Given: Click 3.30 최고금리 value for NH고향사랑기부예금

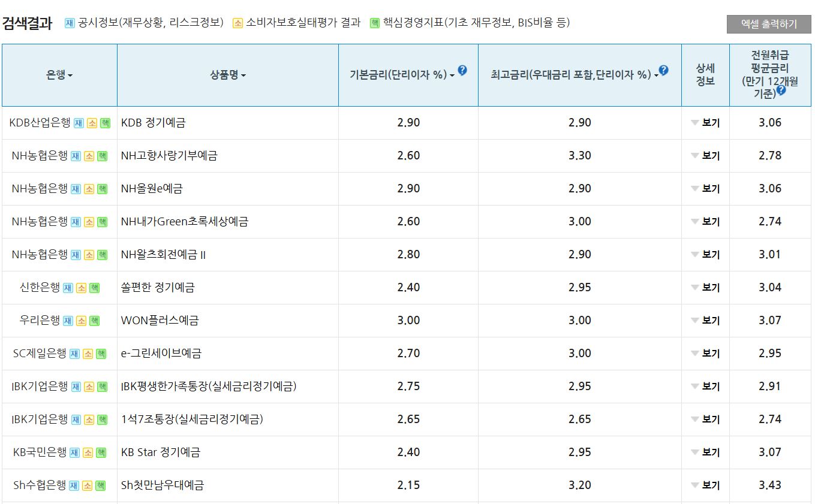Looking at the screenshot, I should point(580,156).
